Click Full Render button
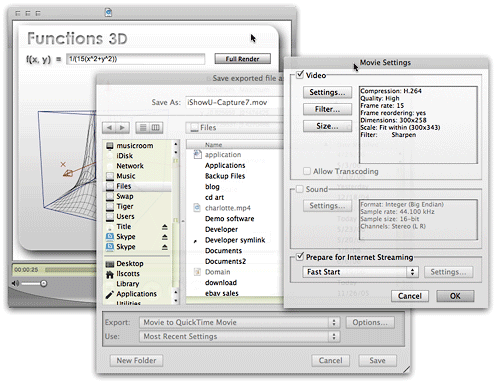Image resolution: width=495 pixels, height=385 pixels. coord(242,59)
